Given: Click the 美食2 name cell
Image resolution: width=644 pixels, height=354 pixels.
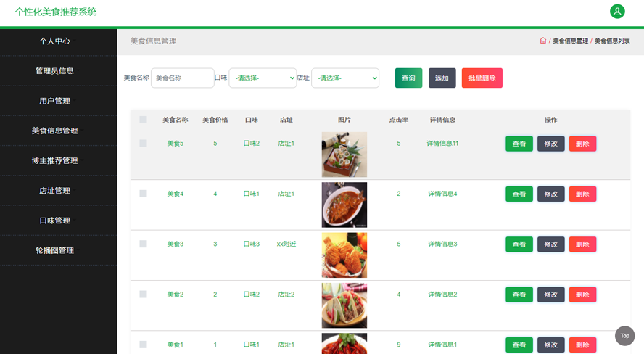Looking at the screenshot, I should pos(175,294).
